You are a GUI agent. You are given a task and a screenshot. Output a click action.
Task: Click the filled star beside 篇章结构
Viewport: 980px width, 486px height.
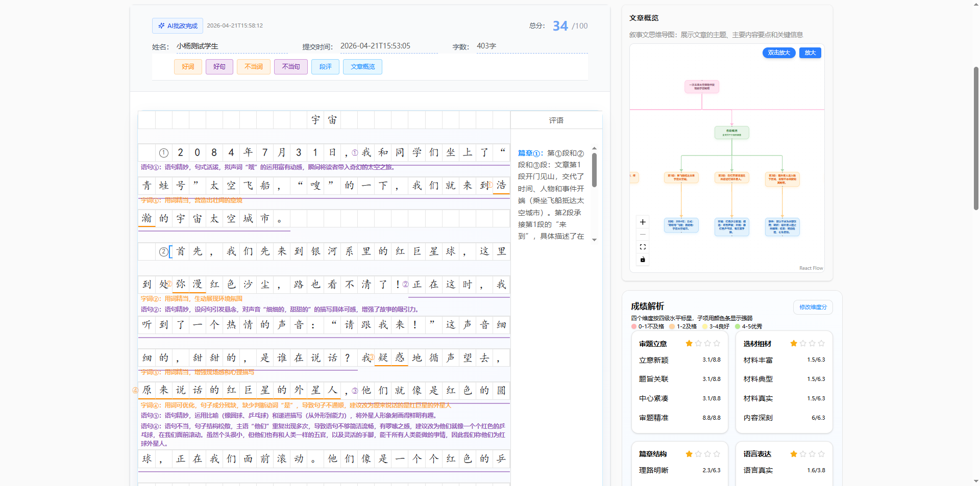pos(689,454)
